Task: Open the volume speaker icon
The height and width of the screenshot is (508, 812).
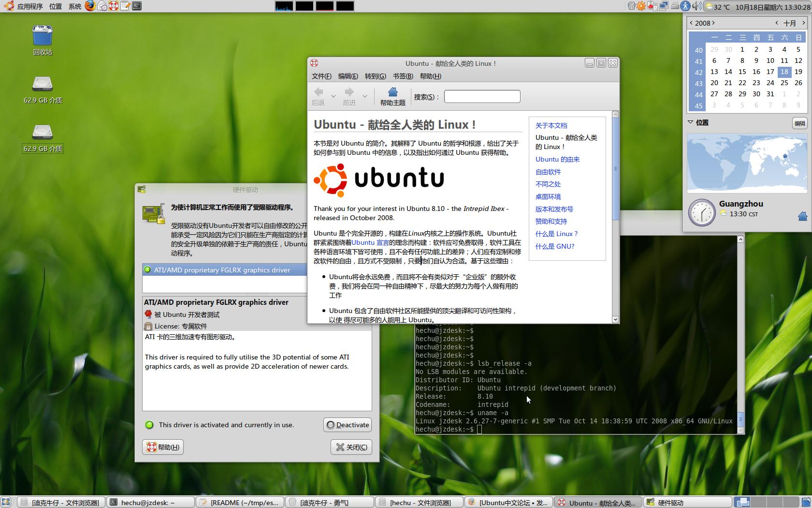Action: [696, 6]
